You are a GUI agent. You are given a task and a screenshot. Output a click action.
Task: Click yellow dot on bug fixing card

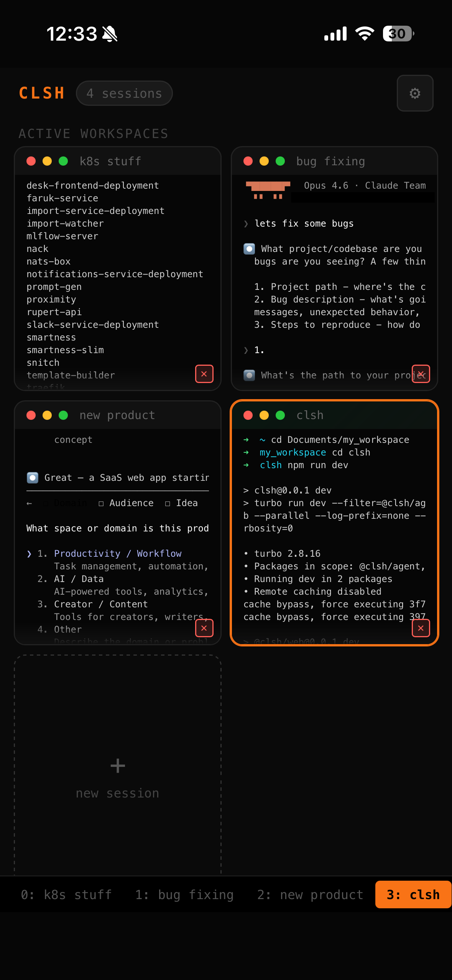coord(264,161)
